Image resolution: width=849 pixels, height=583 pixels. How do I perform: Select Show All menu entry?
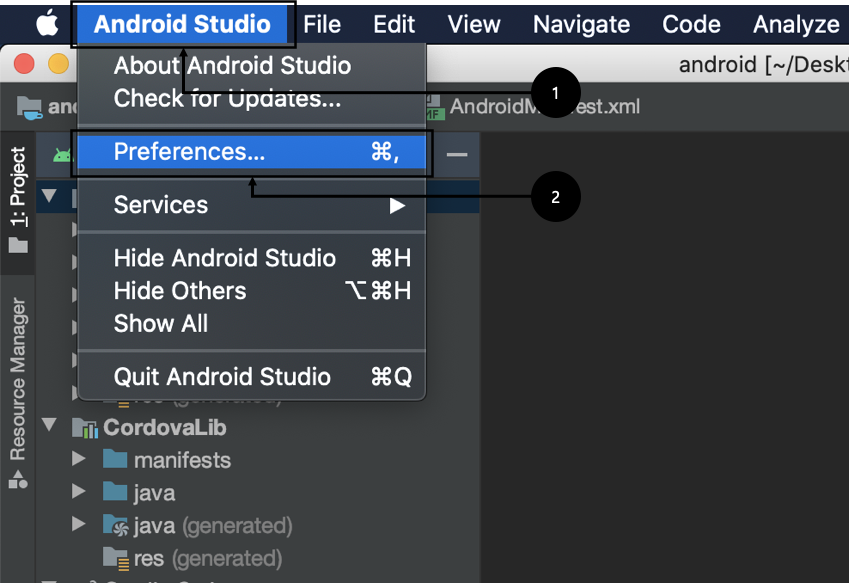tap(252, 324)
